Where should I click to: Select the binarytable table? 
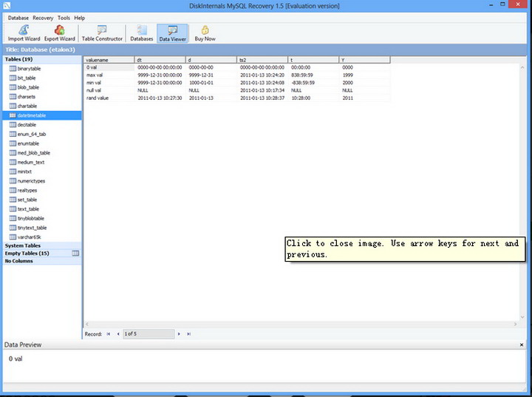pyautogui.click(x=29, y=69)
